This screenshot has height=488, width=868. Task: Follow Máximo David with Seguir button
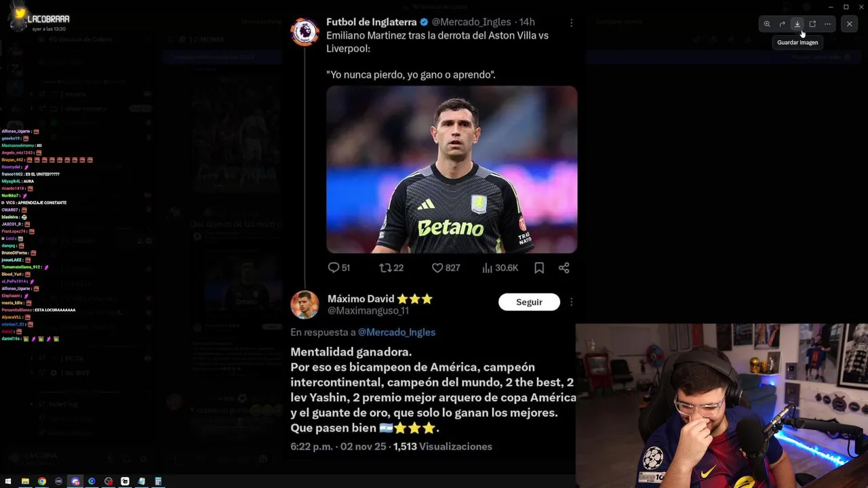(529, 302)
